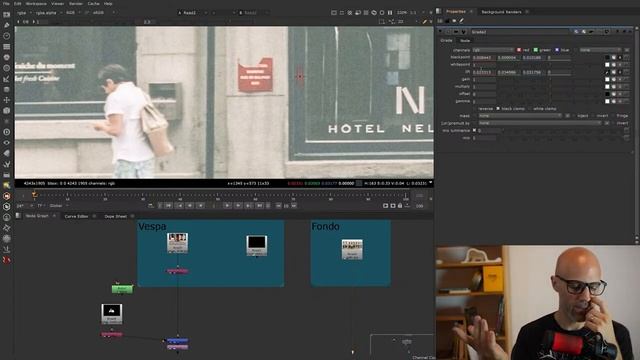Click the viewer zoom percentage dropdown
This screenshot has height=360, width=640.
click(402, 13)
